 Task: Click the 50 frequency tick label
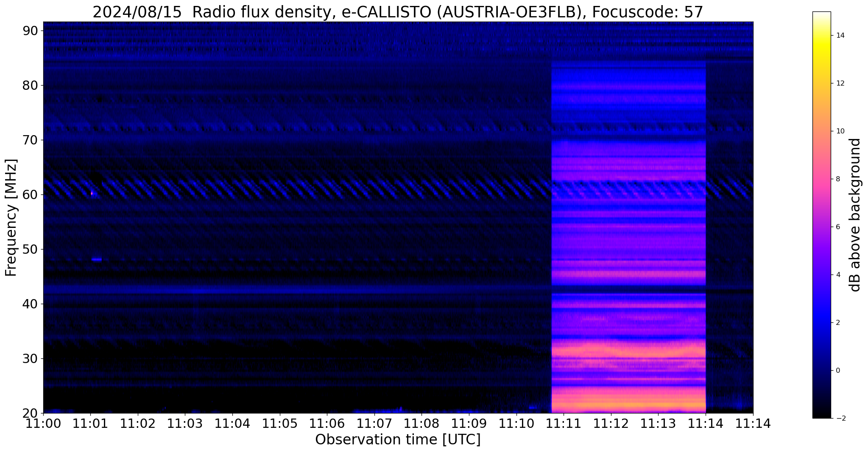point(30,250)
